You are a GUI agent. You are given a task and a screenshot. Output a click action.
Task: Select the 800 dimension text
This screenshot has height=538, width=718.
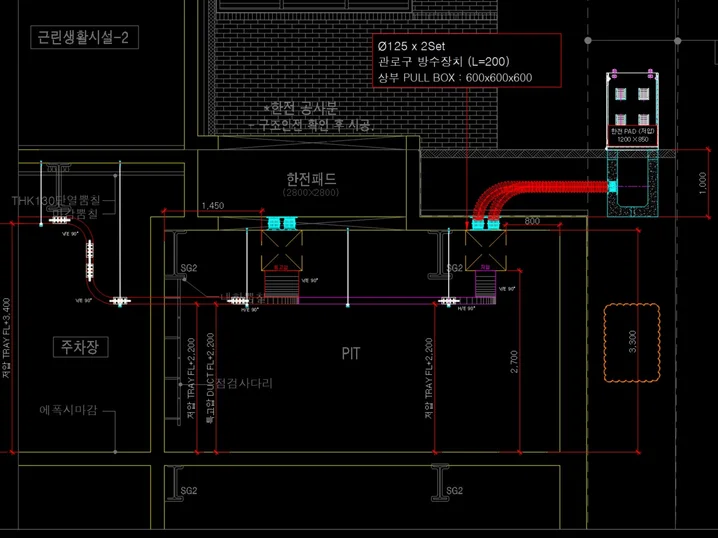point(532,221)
